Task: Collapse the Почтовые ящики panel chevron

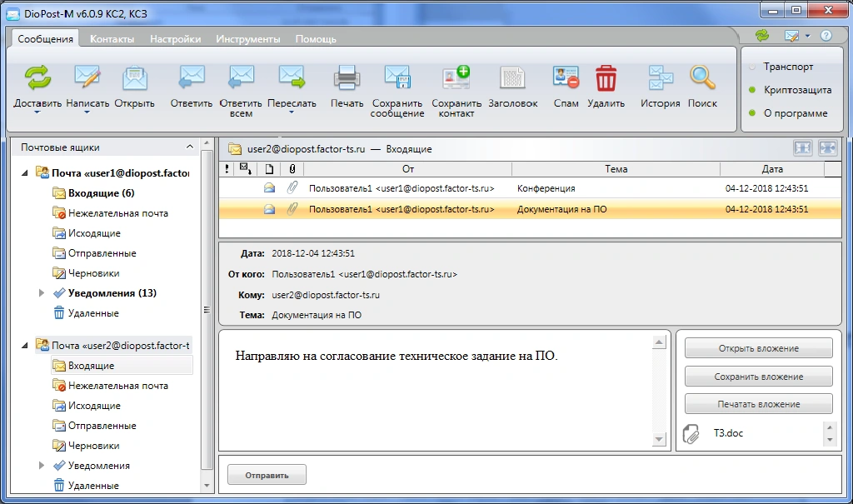Action: coord(189,147)
